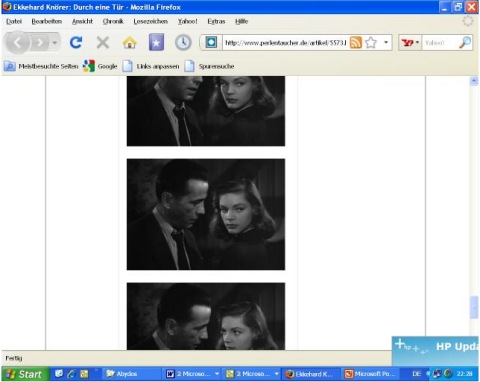Open the Datei menu

click(x=14, y=21)
